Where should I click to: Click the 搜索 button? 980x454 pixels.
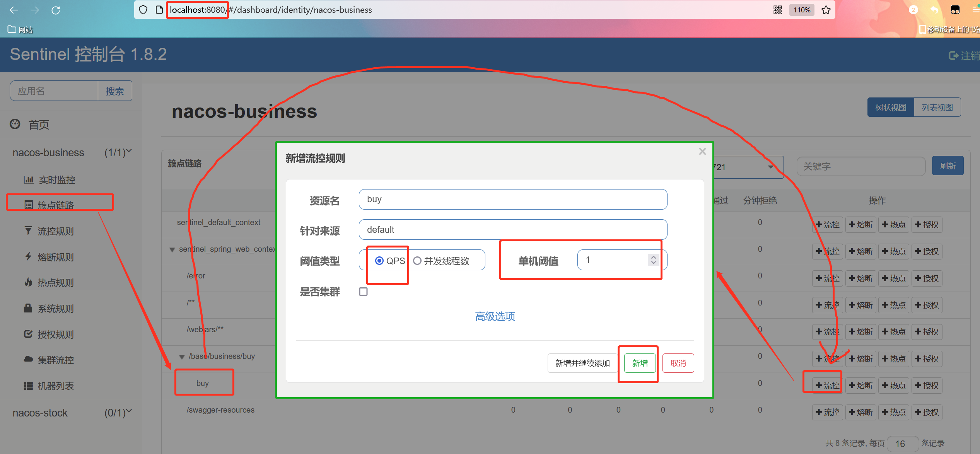[115, 91]
